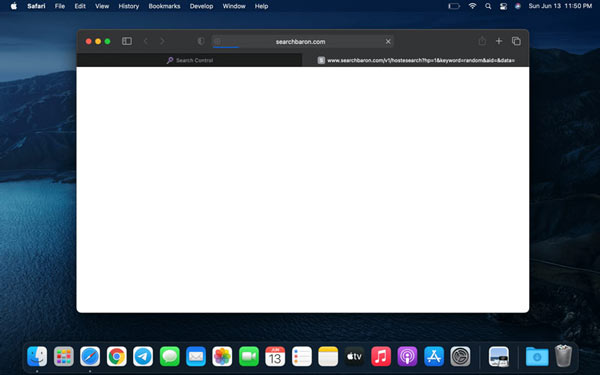Viewport: 600px width, 375px height.
Task: Open Mail from the Dock
Action: coord(196,356)
